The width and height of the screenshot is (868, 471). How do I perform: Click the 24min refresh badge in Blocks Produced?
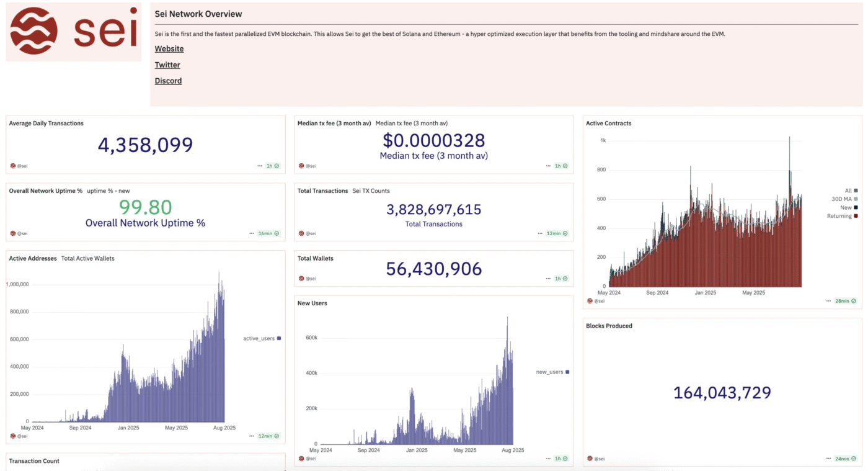coord(846,459)
